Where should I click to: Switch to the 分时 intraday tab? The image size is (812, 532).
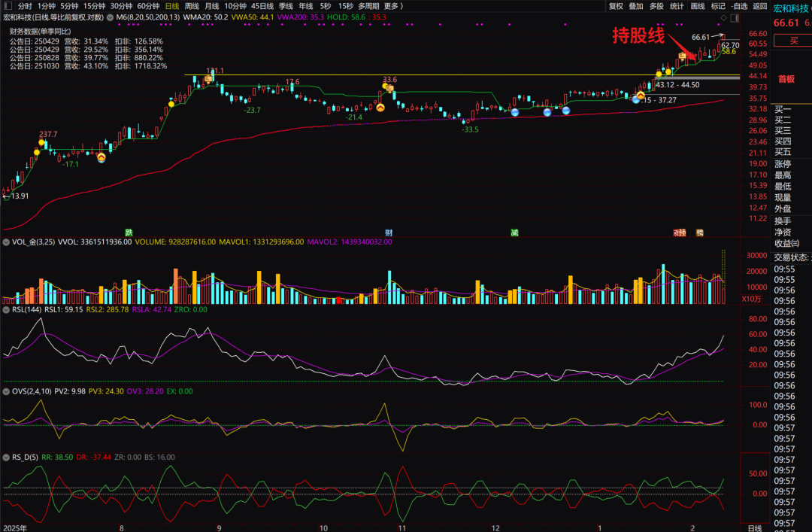(24, 6)
